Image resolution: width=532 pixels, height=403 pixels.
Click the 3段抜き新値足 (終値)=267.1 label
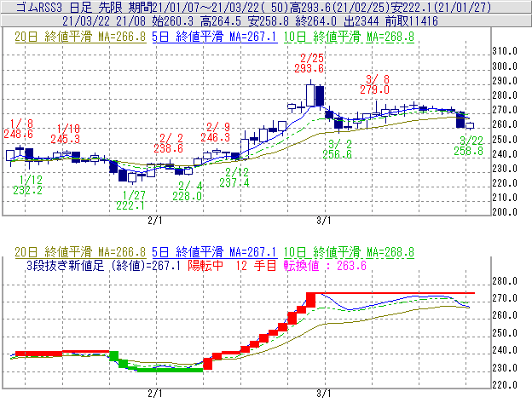103,265
